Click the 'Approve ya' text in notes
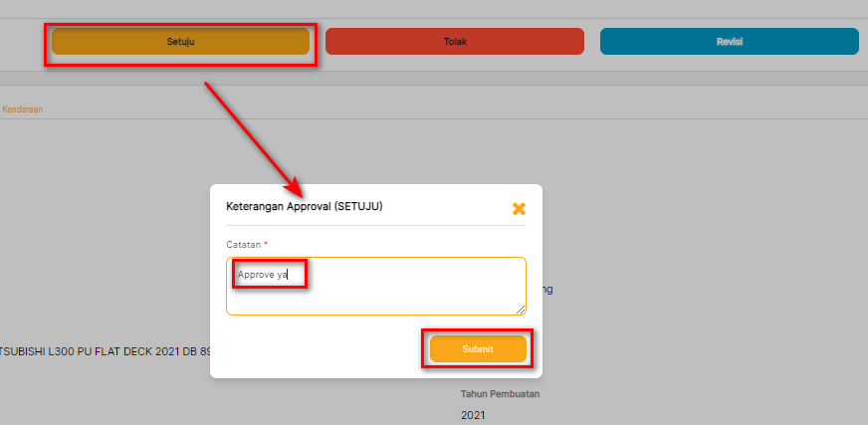 point(260,274)
